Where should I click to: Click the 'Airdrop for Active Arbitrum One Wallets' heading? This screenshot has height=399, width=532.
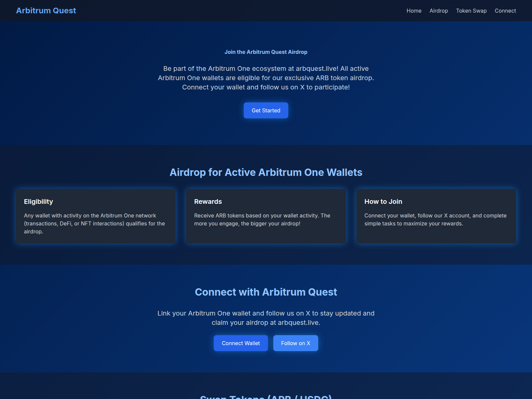(x=266, y=172)
